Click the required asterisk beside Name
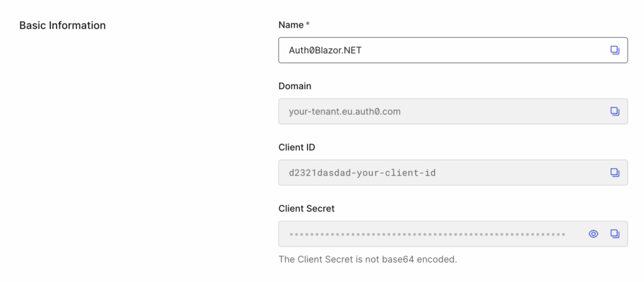Screen dimensions: 644x282 (308, 24)
